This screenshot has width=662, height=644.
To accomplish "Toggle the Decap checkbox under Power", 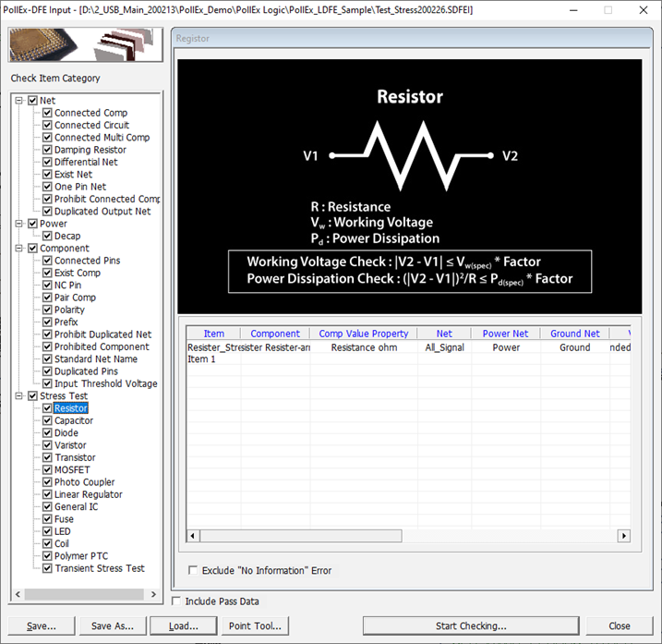I will pyautogui.click(x=47, y=237).
